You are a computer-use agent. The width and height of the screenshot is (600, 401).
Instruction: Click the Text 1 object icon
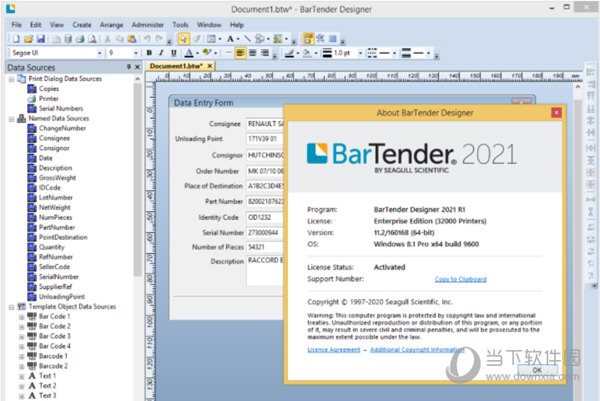32,376
